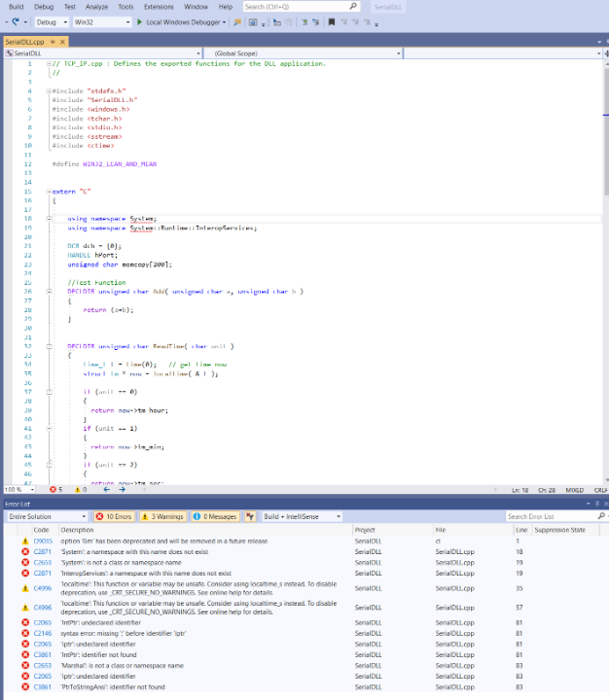Open the Window menu
This screenshot has height=700, width=609.
click(196, 7)
